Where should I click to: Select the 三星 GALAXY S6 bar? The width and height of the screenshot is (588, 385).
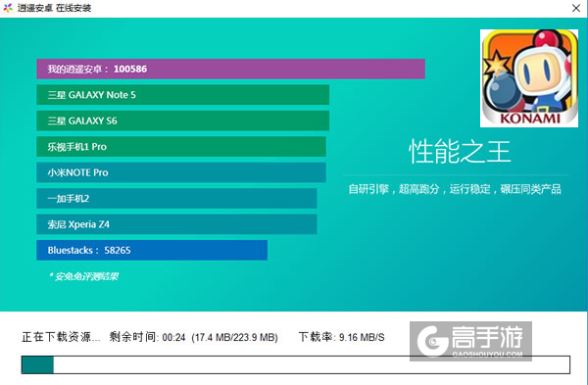tap(183, 120)
